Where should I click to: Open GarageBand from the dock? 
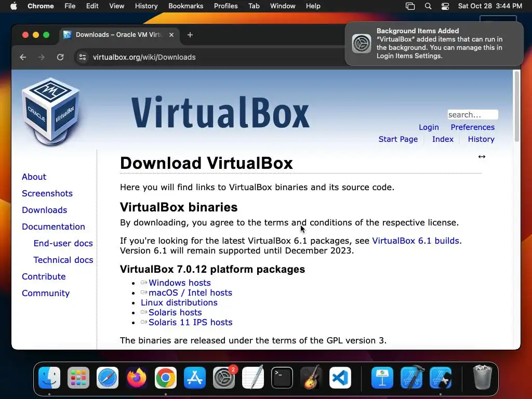coord(311,378)
